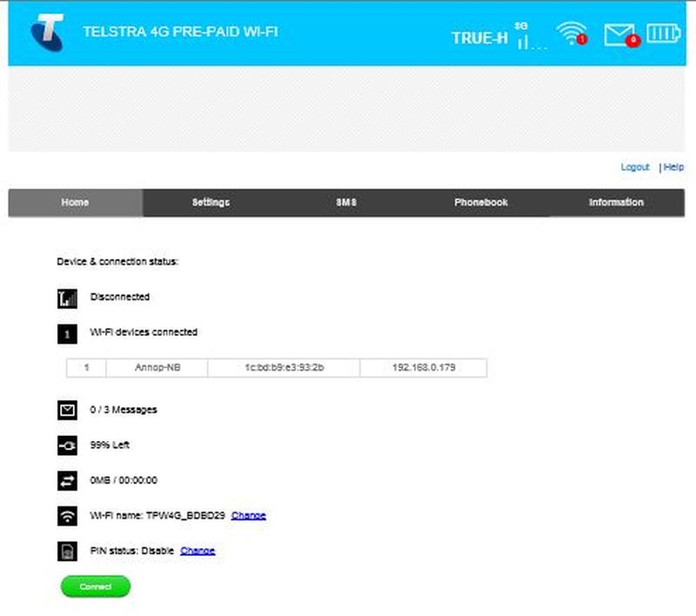Click the TELSTRA 4G PRE-PAID WI-FI title
Viewport: 696px width, 616px height.
(x=180, y=32)
